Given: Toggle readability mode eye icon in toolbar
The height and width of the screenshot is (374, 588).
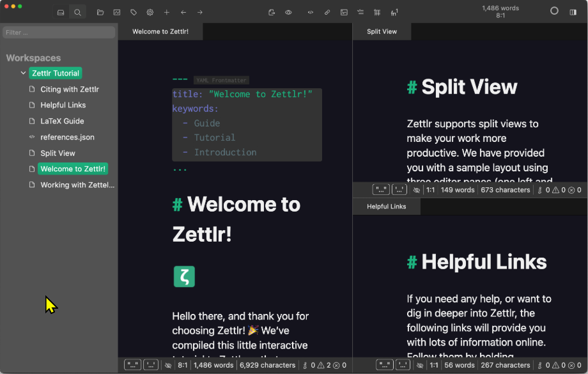Looking at the screenshot, I should pyautogui.click(x=288, y=12).
